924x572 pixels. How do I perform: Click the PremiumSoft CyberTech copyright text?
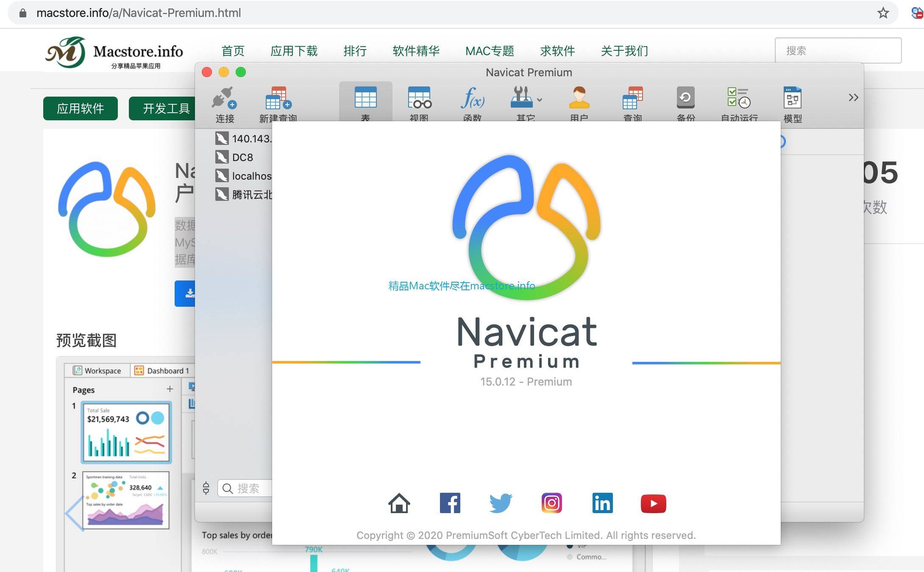pos(526,536)
